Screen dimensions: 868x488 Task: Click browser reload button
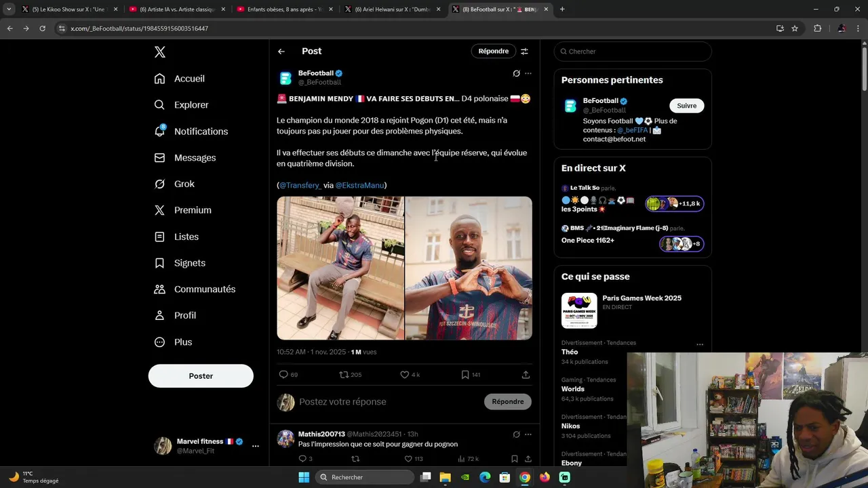[x=42, y=28]
